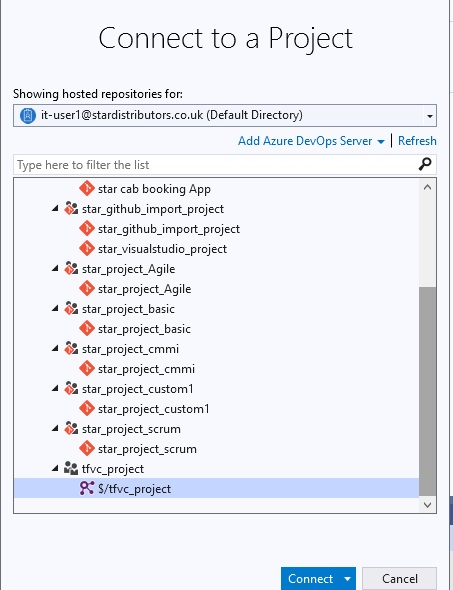This screenshot has width=453, height=590.
Task: Collapse the star_project_basic project node
Action: [55, 309]
